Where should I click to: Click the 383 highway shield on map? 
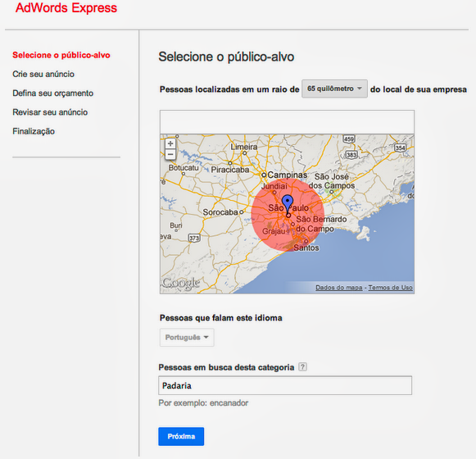pos(351,155)
